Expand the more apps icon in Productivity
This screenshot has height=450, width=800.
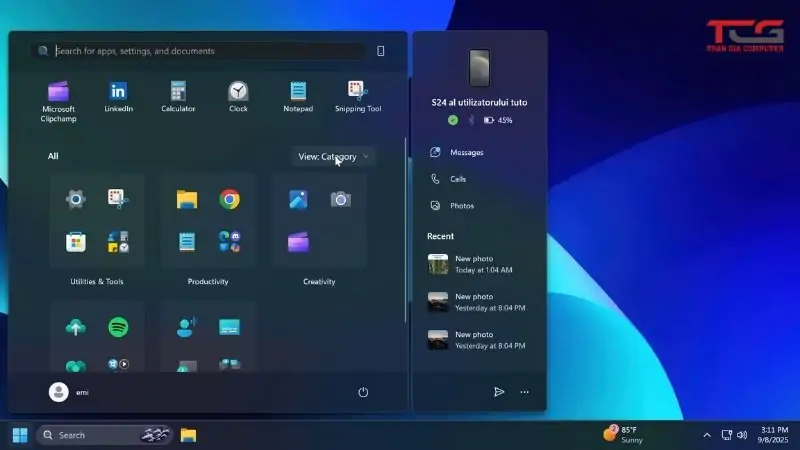click(x=230, y=242)
